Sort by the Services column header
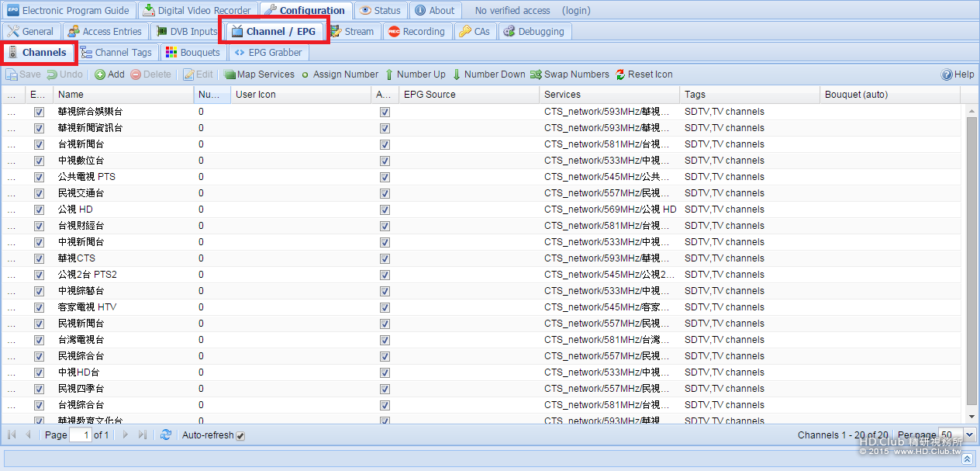Screen dimensions: 980x471 (x=609, y=95)
